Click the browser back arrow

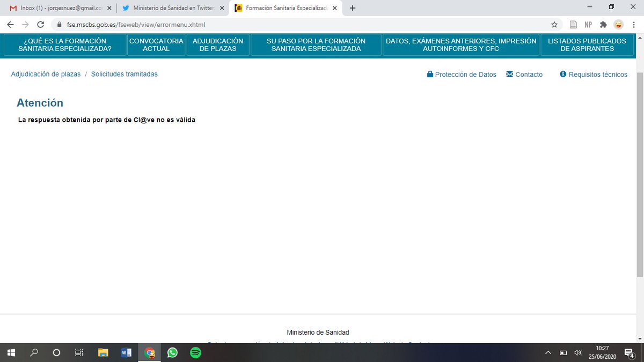coord(10,25)
